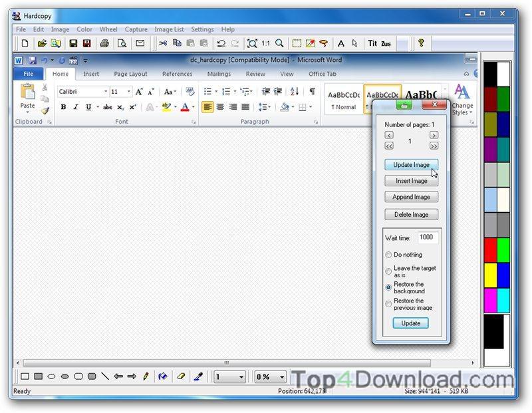Click the Delete Image button

(x=411, y=214)
